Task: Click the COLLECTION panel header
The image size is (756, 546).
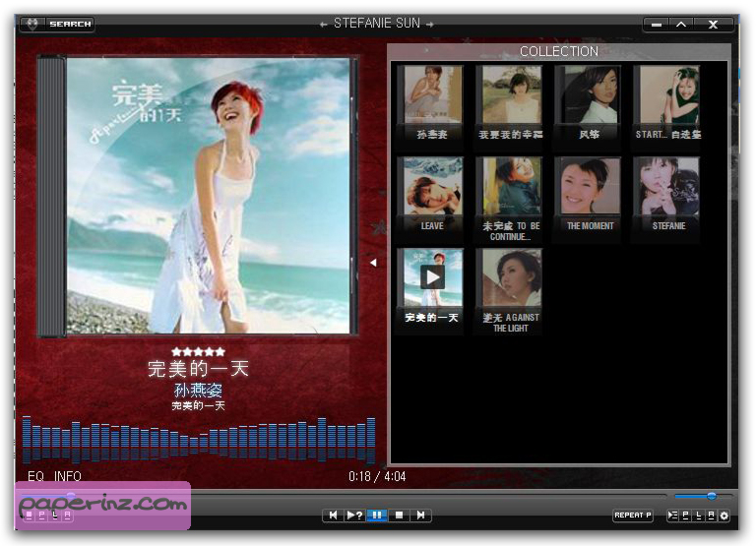Action: click(559, 51)
